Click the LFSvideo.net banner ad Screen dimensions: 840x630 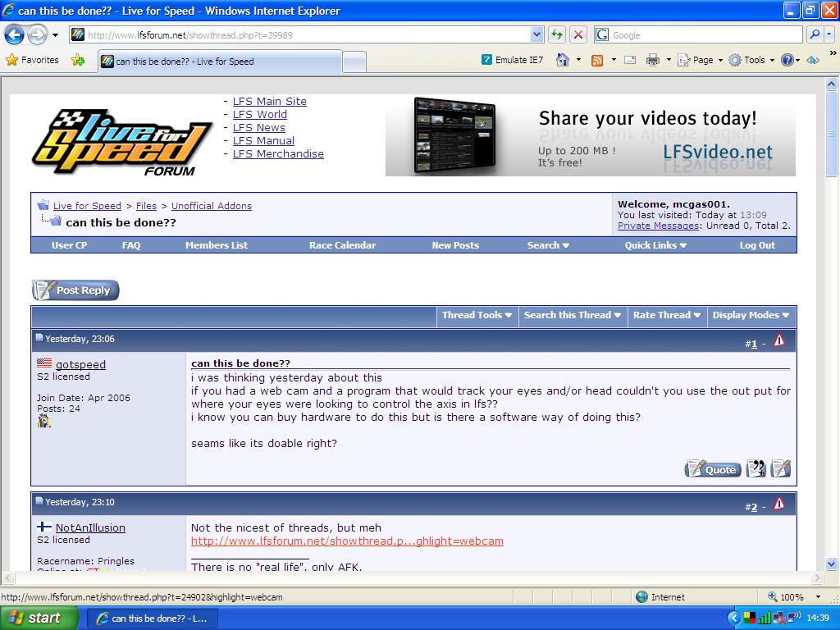[591, 136]
